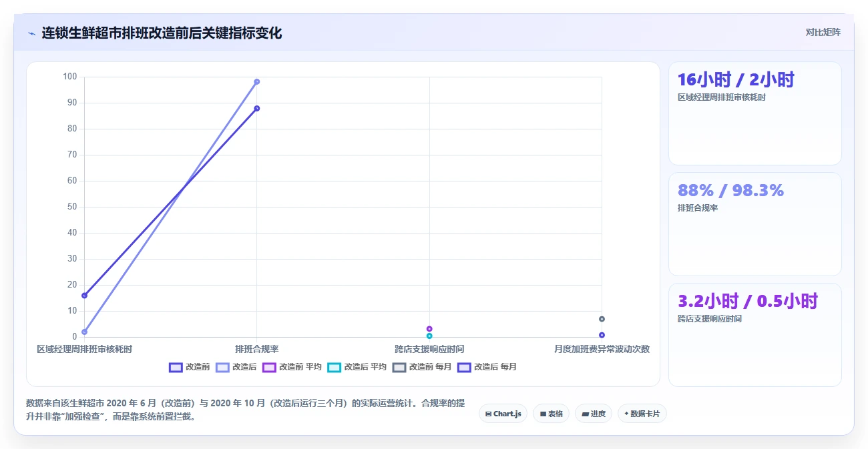Select the 数据卡片 pill tag
This screenshot has width=868, height=449.
point(642,414)
